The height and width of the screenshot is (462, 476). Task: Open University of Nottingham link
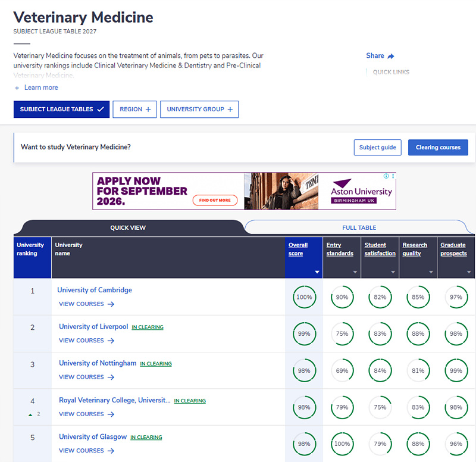pyautogui.click(x=98, y=363)
